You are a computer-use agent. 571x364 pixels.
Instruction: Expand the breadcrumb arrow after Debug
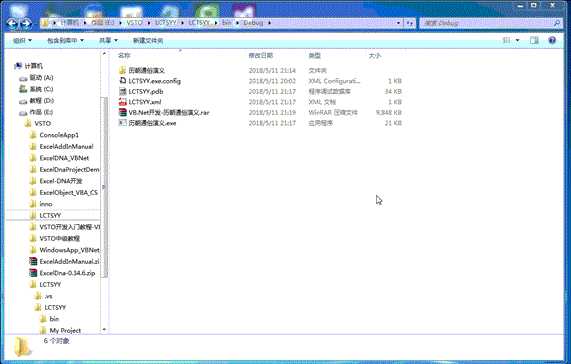tap(269, 23)
